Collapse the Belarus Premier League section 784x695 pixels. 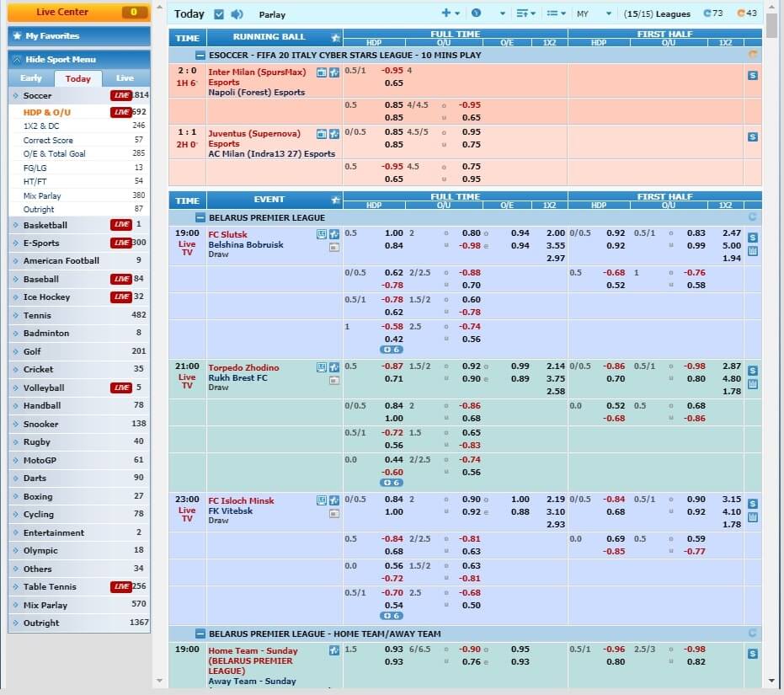(200, 217)
